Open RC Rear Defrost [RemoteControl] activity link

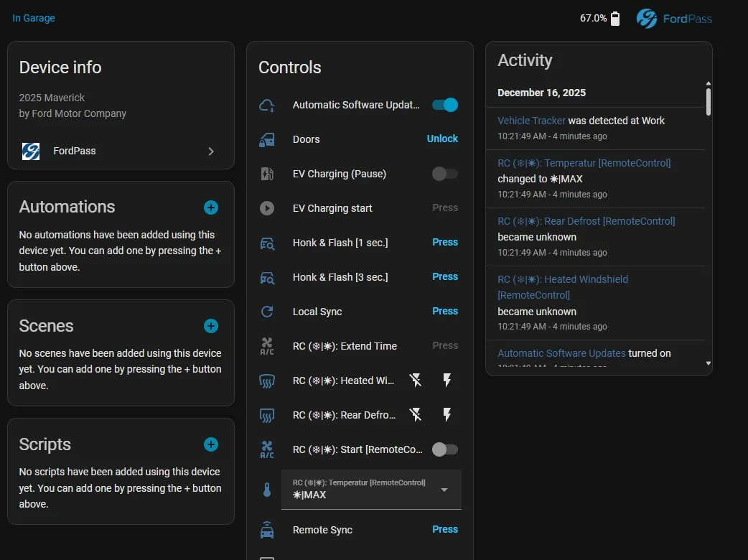(586, 221)
